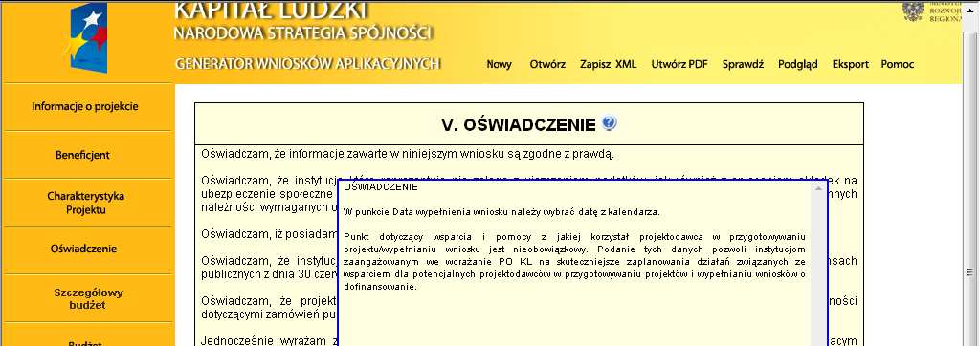Screen dimensions: 980x346
Task: Run validation with Sprawdź
Action: [x=743, y=64]
